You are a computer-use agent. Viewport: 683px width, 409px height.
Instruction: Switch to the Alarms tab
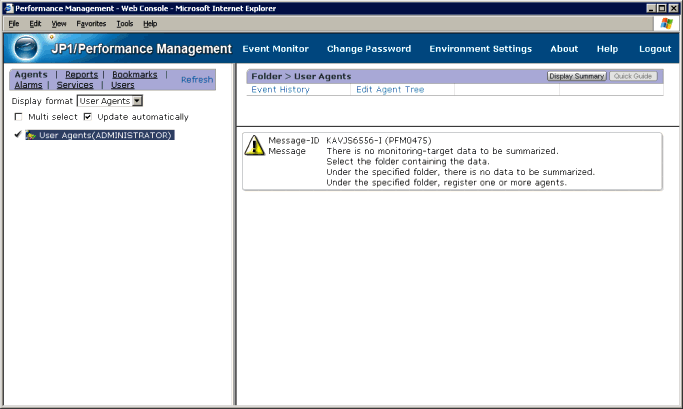pos(28,85)
